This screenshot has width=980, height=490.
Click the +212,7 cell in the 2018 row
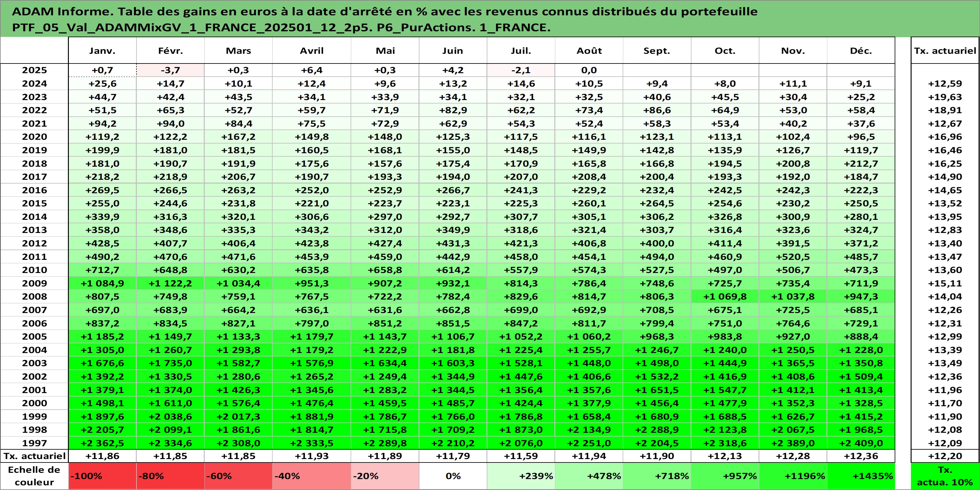[x=861, y=164]
